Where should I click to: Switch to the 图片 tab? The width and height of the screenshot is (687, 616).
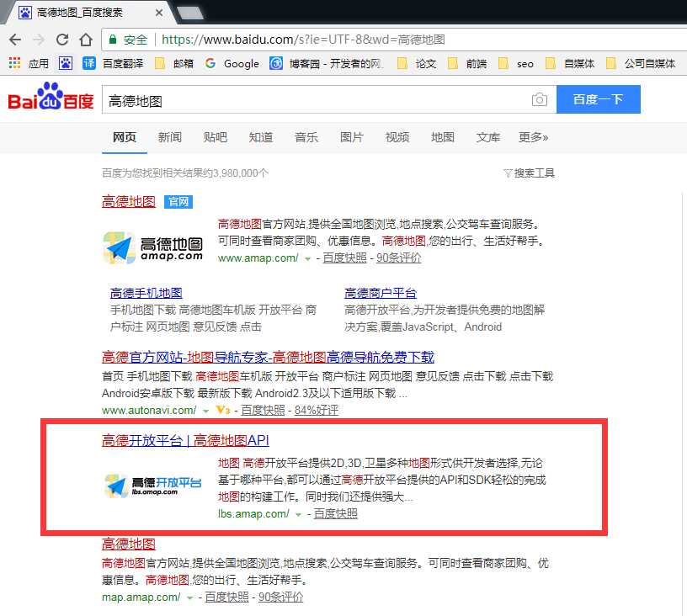tap(352, 137)
